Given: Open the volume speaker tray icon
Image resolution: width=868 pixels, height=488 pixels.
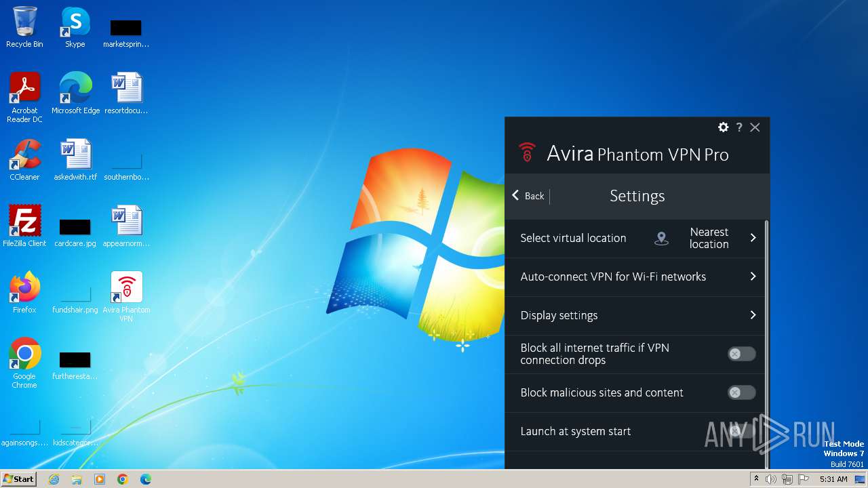Looking at the screenshot, I should click(x=770, y=479).
